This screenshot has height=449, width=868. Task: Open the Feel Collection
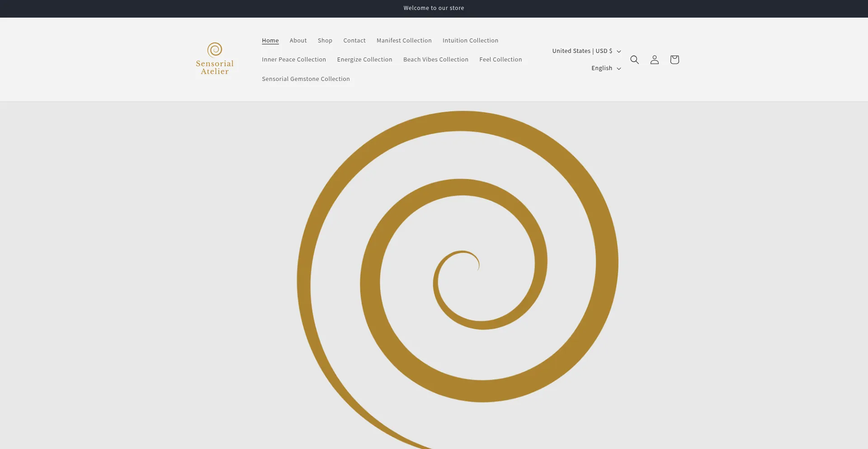click(x=500, y=60)
